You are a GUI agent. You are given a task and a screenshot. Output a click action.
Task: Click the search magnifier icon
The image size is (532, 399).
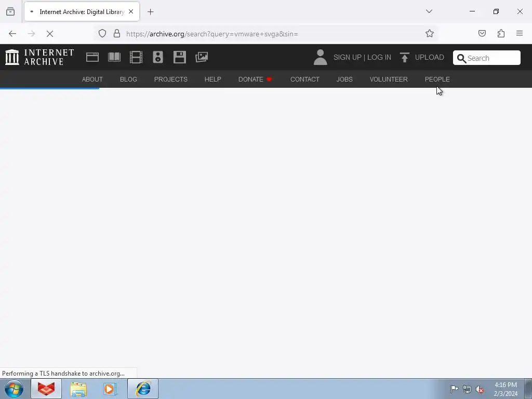[461, 58]
